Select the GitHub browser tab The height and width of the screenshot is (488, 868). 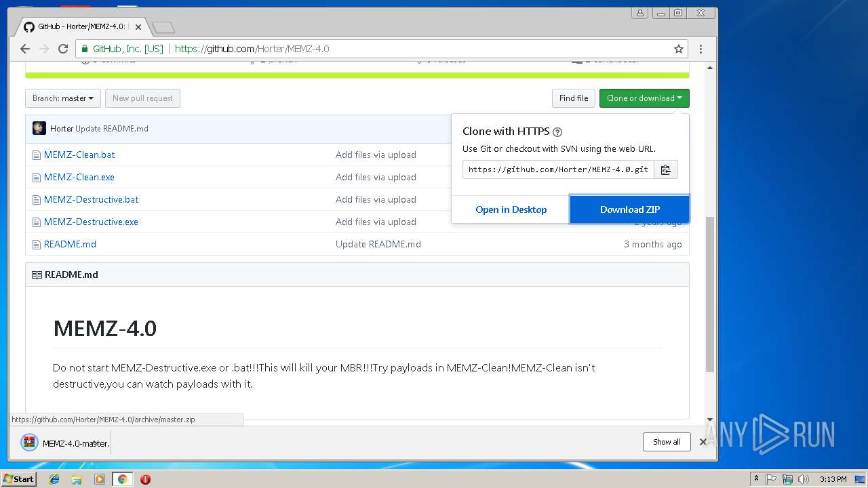coord(83,27)
